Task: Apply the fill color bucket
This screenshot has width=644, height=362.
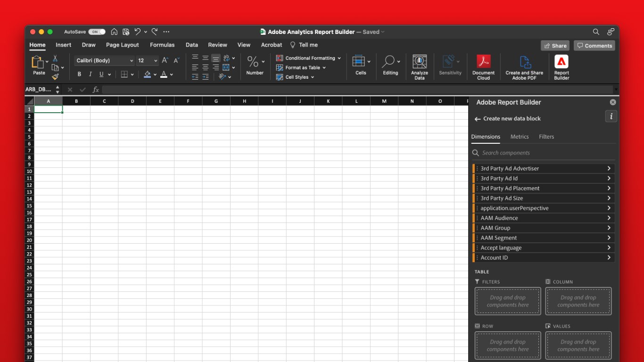Action: click(x=147, y=74)
